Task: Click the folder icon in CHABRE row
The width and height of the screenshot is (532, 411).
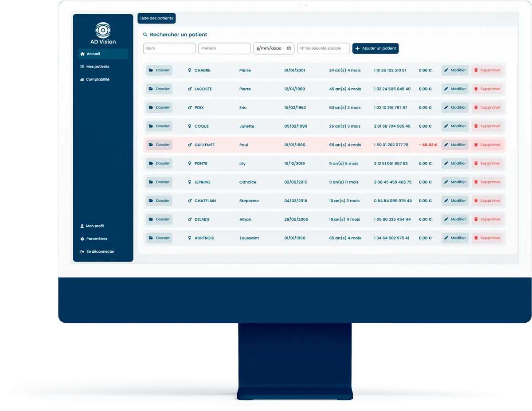Action: coord(151,70)
